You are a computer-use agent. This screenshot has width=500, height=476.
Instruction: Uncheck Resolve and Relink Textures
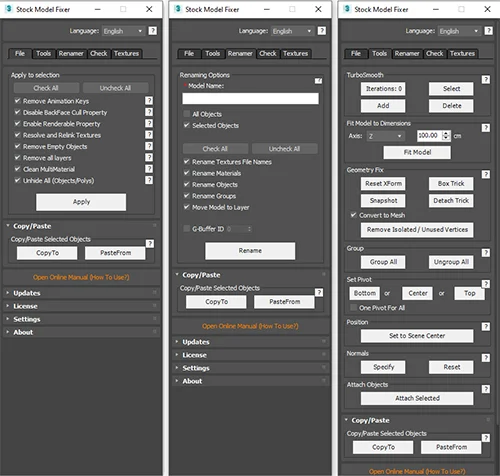[17, 135]
